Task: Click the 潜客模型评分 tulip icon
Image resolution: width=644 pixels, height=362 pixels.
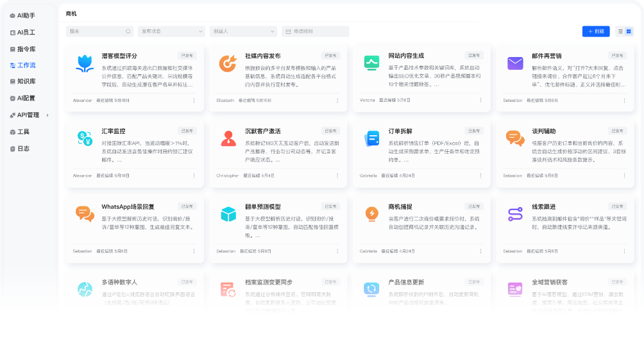Action: [x=85, y=63]
